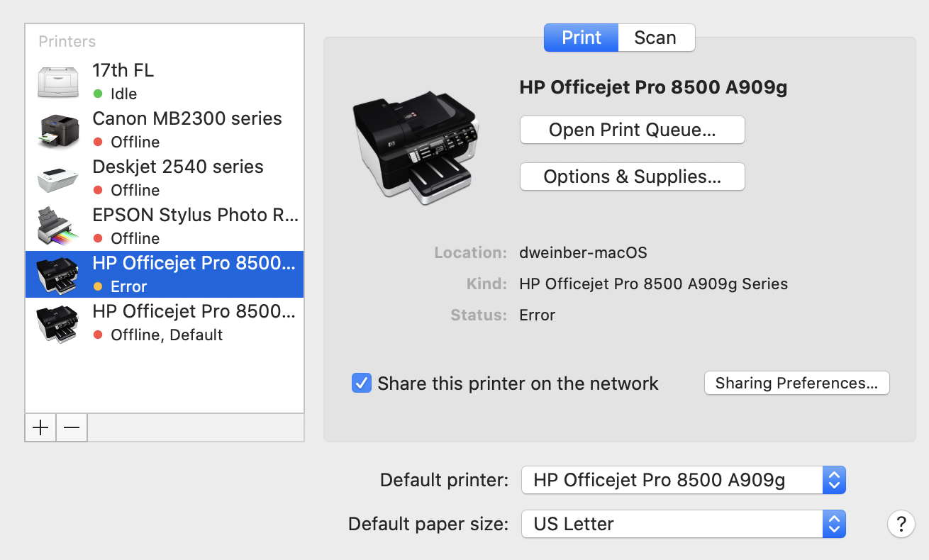This screenshot has height=560, width=929.
Task: Click the plus icon to add a printer
Action: coord(41,427)
